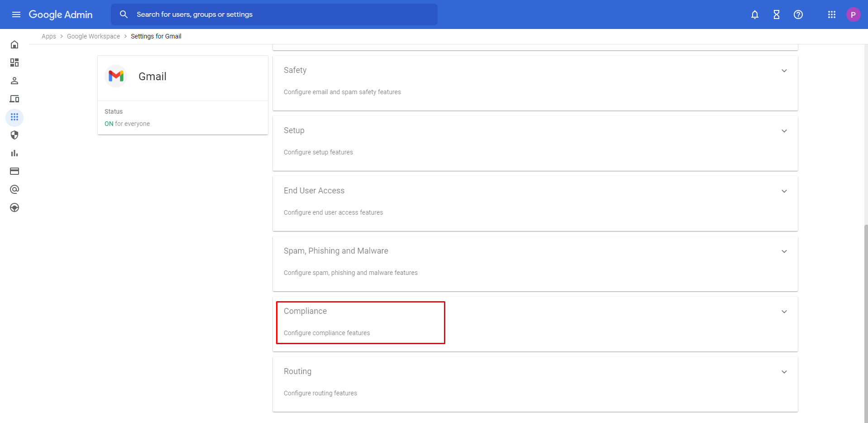Screen dimensions: 868x423
Task: Open Apps section in the sidebar
Action: 14,117
